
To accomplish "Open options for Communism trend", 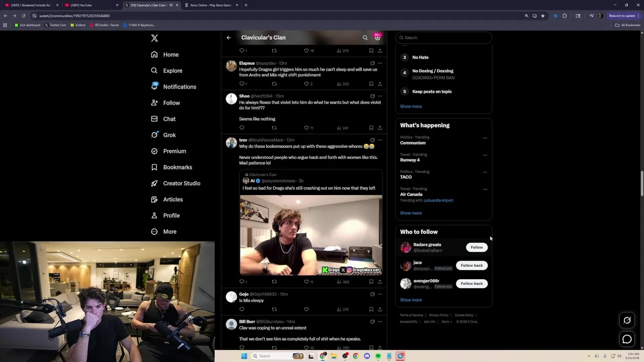I will click(485, 138).
